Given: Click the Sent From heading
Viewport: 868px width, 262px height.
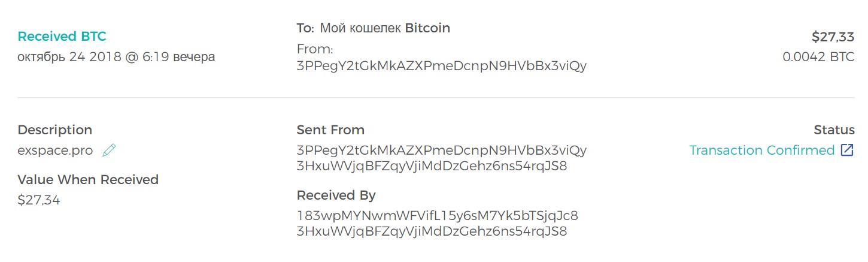Looking at the screenshot, I should click(330, 130).
